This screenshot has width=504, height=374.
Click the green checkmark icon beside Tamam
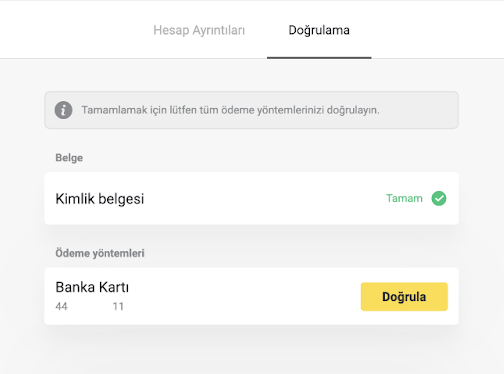pos(439,198)
